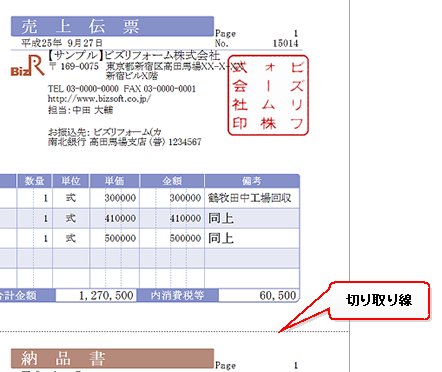
Task: Select the 単位 column header
Action: point(71,181)
